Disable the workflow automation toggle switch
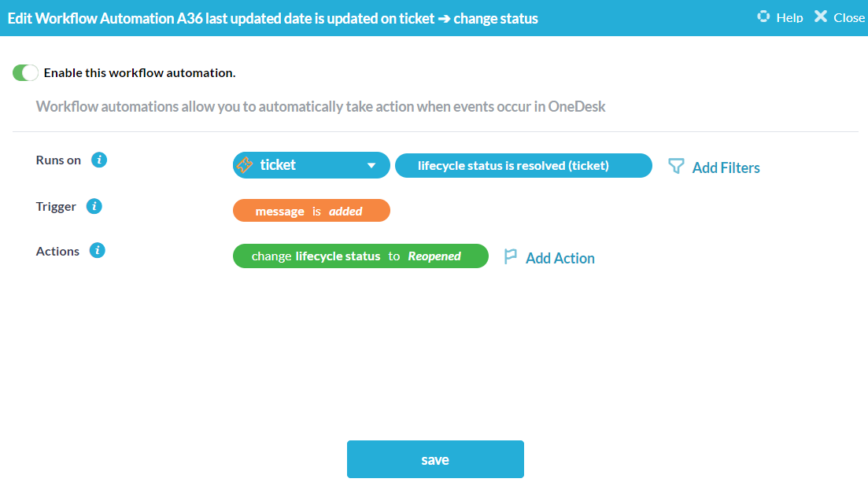This screenshot has width=868, height=486. [x=25, y=73]
